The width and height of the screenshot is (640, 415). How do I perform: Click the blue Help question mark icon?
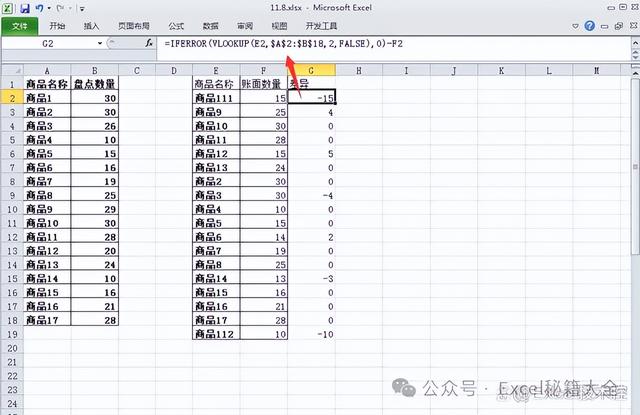tap(589, 26)
